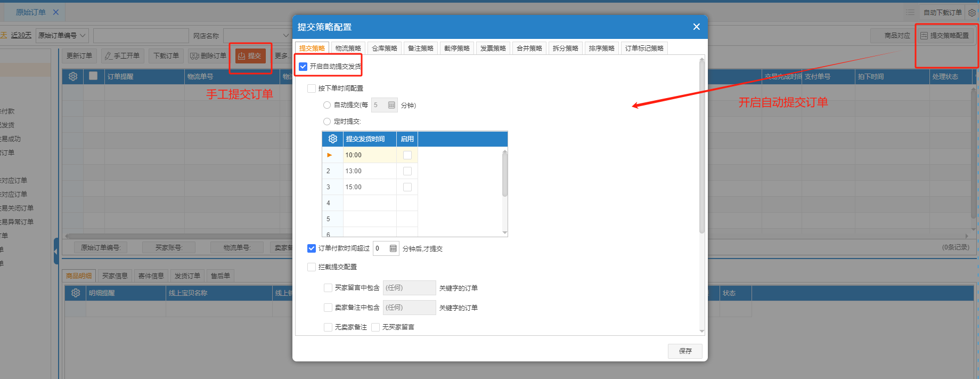Switch to 订单标记策略 tab

644,49
